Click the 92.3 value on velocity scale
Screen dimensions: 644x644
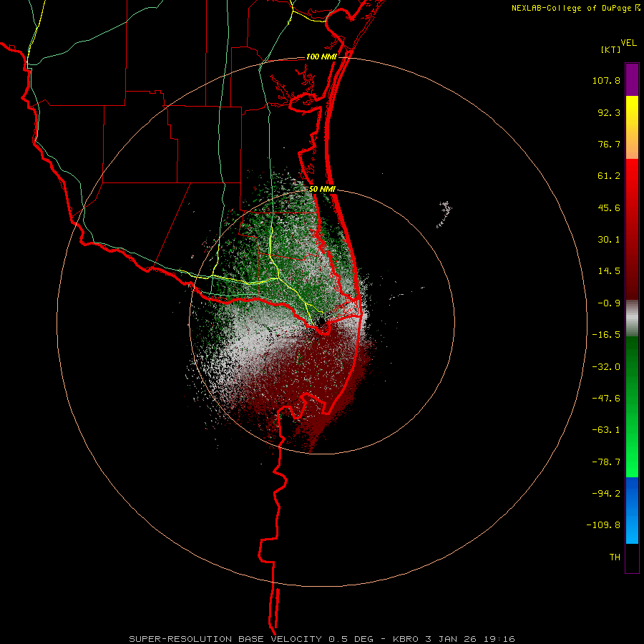[609, 112]
